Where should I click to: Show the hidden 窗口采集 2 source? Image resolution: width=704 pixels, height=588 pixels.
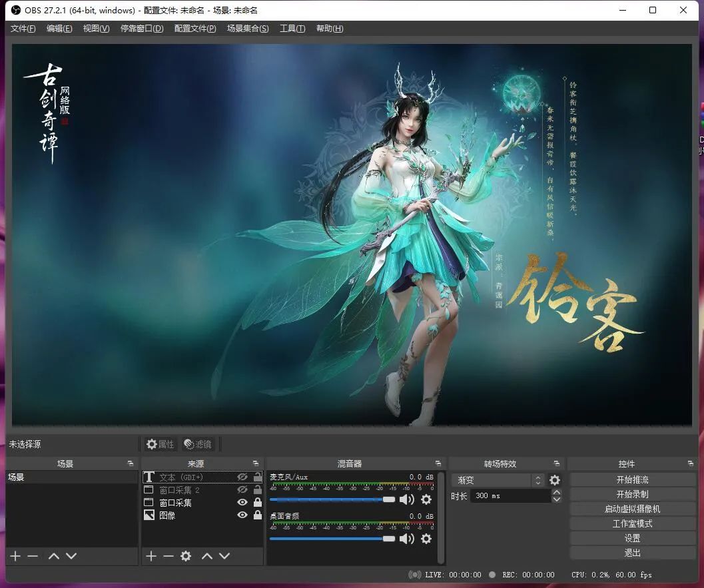(242, 489)
